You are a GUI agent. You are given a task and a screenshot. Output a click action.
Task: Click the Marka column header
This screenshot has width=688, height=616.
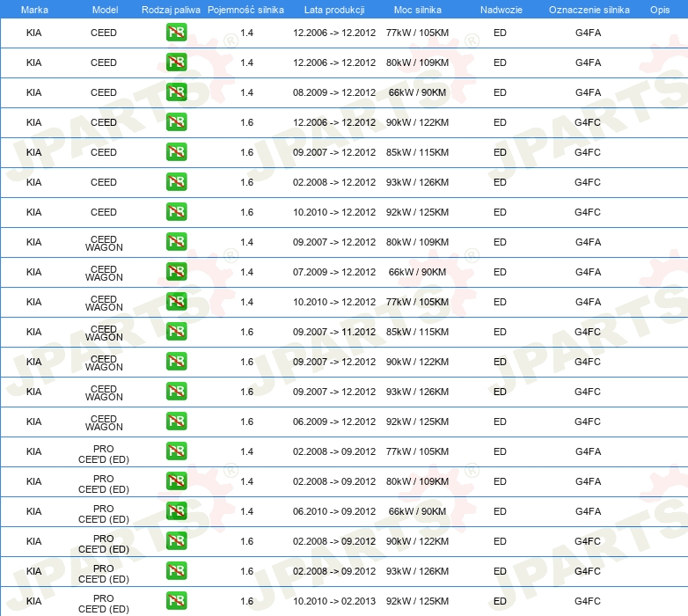[x=34, y=10]
